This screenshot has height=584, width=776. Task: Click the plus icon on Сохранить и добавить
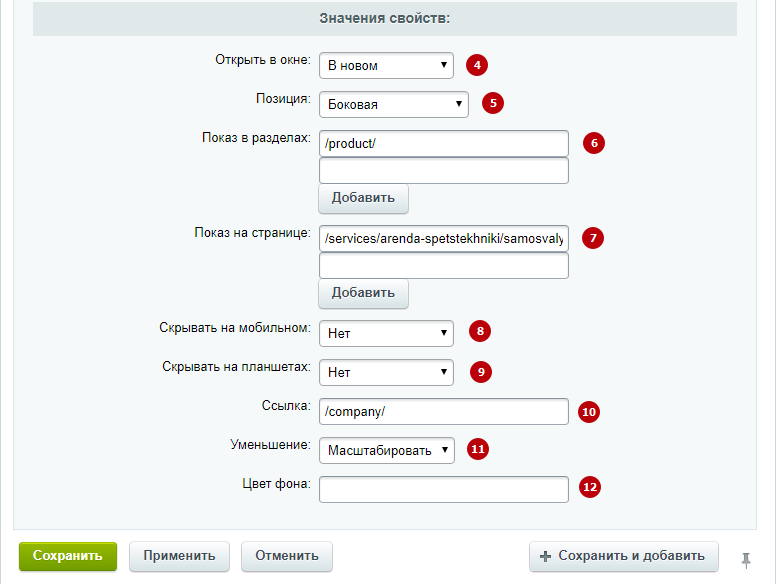point(545,556)
